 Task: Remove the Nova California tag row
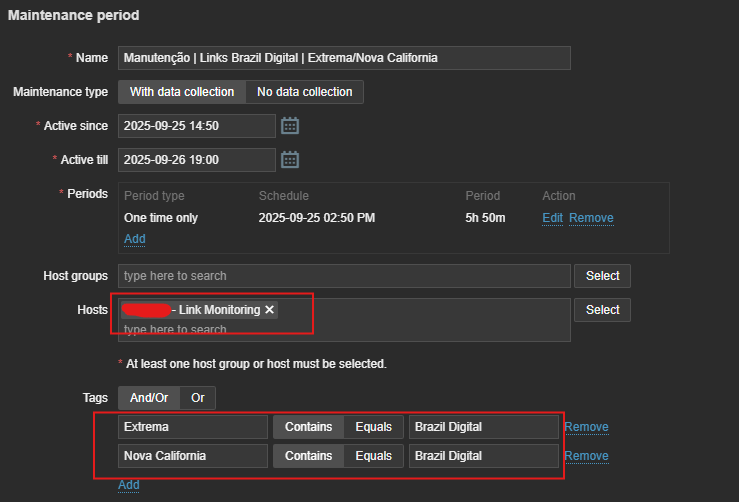click(x=586, y=456)
